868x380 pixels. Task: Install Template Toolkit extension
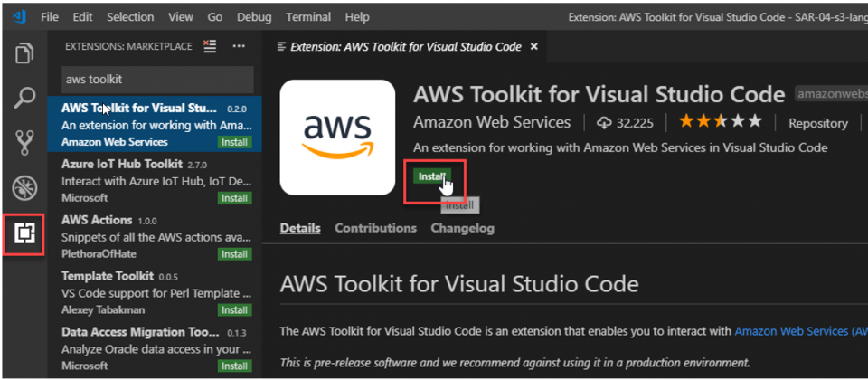point(234,309)
